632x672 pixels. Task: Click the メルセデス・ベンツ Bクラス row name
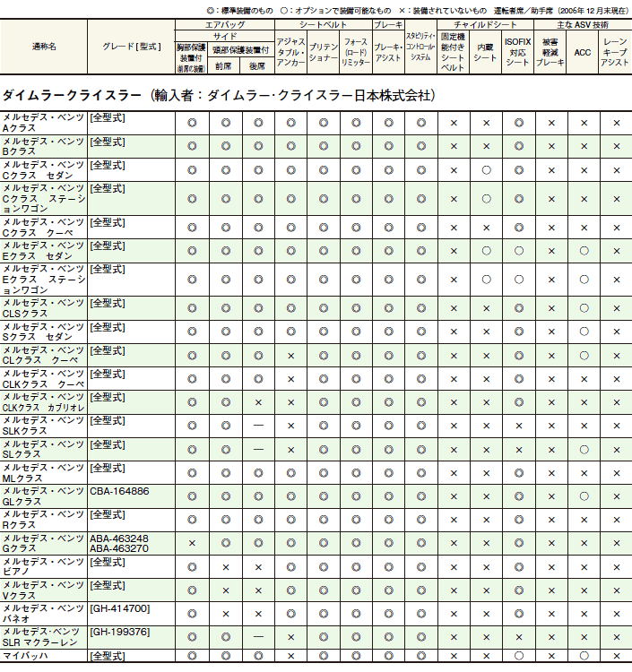point(43,147)
